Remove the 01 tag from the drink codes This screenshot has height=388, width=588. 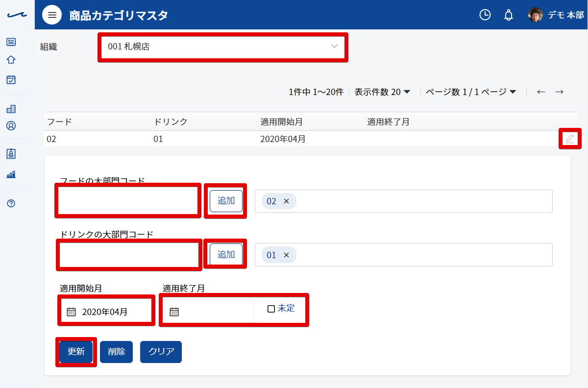point(287,255)
